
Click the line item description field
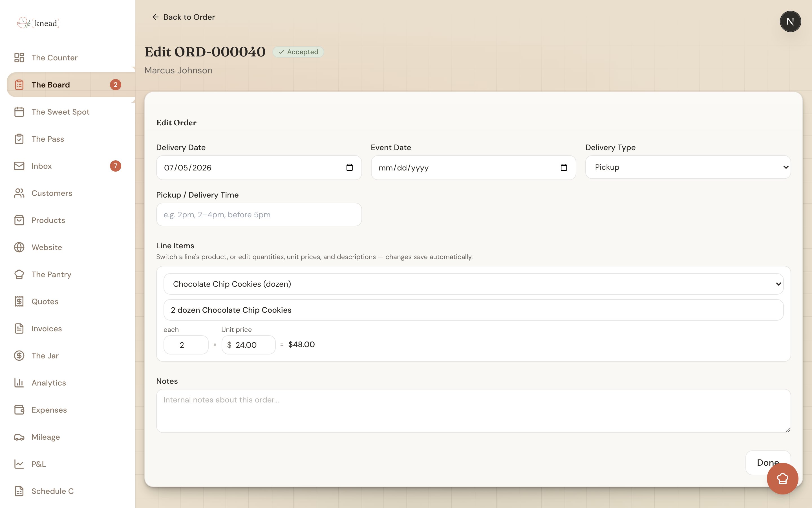pyautogui.click(x=473, y=310)
